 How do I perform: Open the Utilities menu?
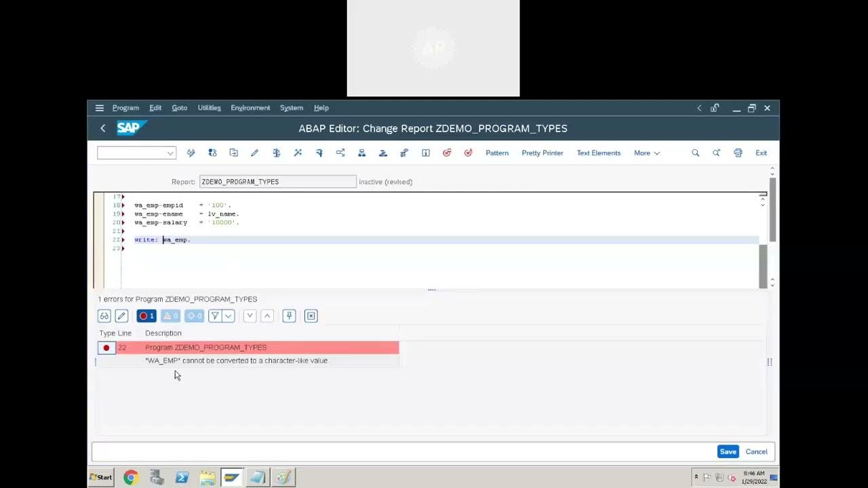coord(209,108)
